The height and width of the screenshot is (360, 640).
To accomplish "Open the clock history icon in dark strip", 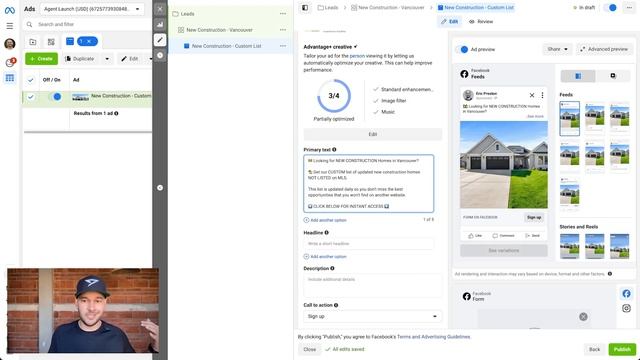I will 160,55.
